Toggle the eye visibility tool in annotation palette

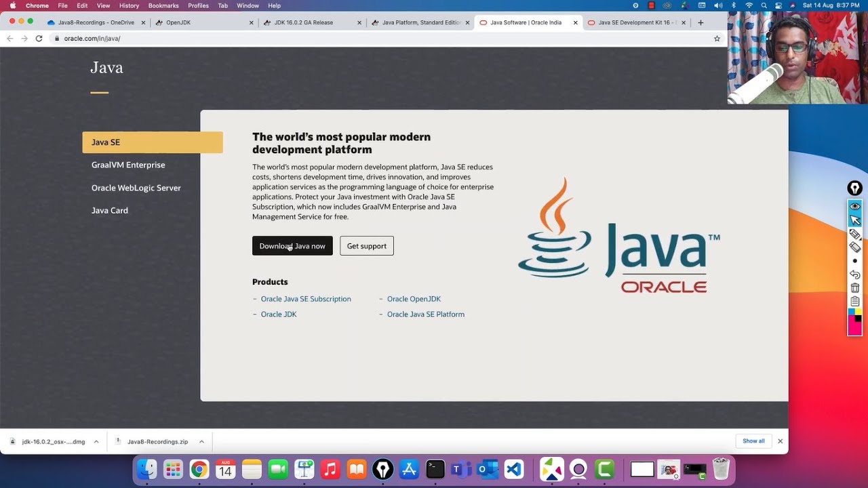tap(854, 206)
